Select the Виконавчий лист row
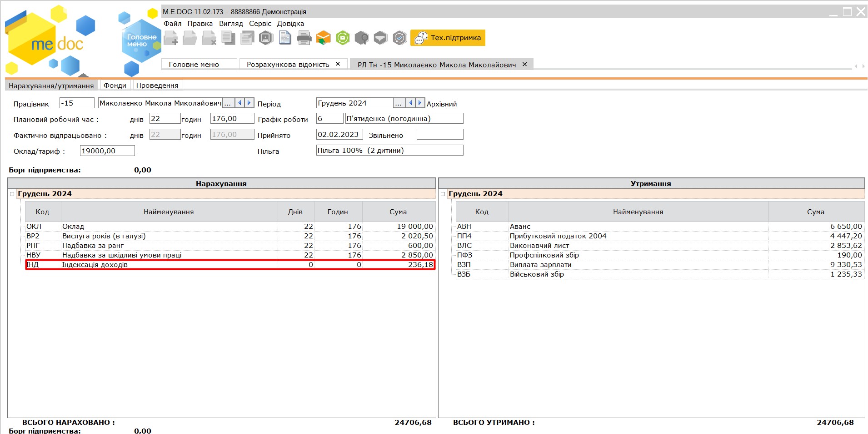 (x=660, y=246)
